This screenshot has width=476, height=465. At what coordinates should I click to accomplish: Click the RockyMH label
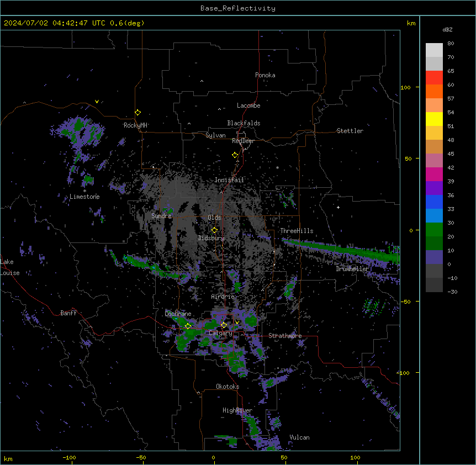pyautogui.click(x=135, y=125)
